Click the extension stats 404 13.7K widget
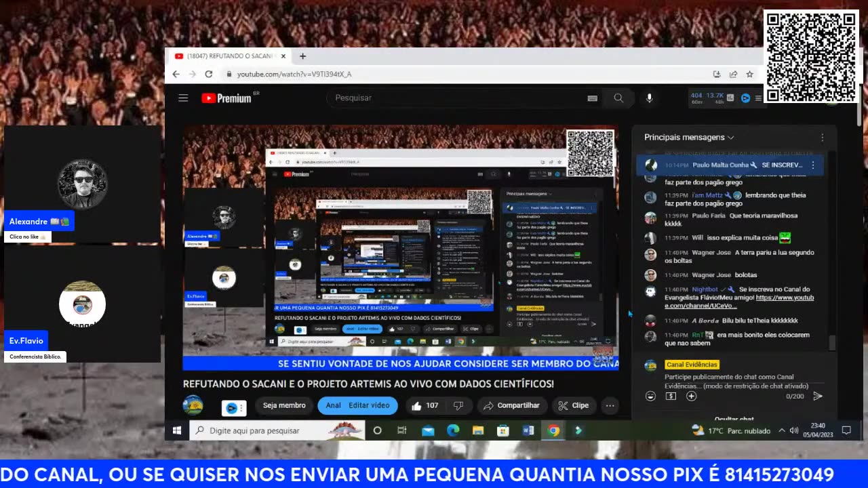868x488 pixels. 711,98
